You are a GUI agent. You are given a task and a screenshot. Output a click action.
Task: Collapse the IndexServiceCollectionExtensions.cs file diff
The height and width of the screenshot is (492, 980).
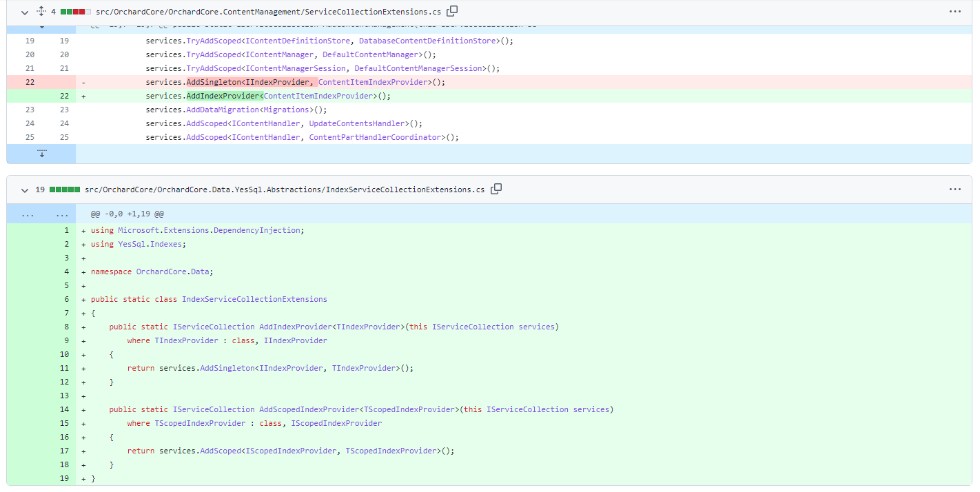click(x=25, y=189)
